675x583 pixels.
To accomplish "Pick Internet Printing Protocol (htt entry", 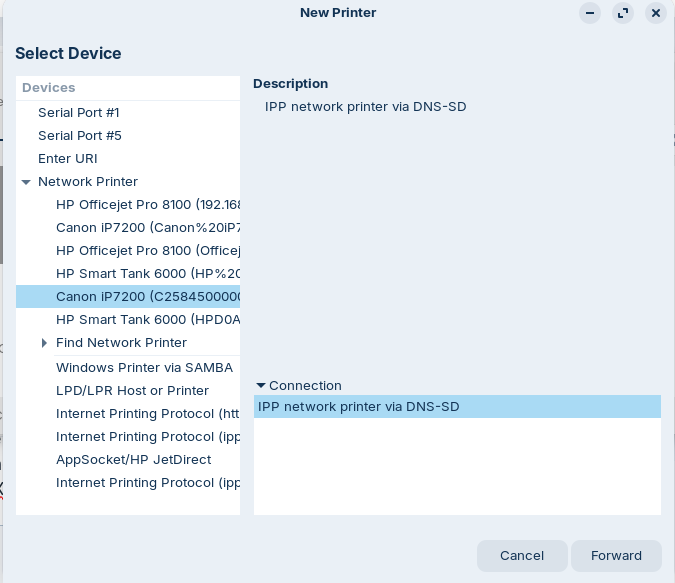I will click(x=148, y=414).
